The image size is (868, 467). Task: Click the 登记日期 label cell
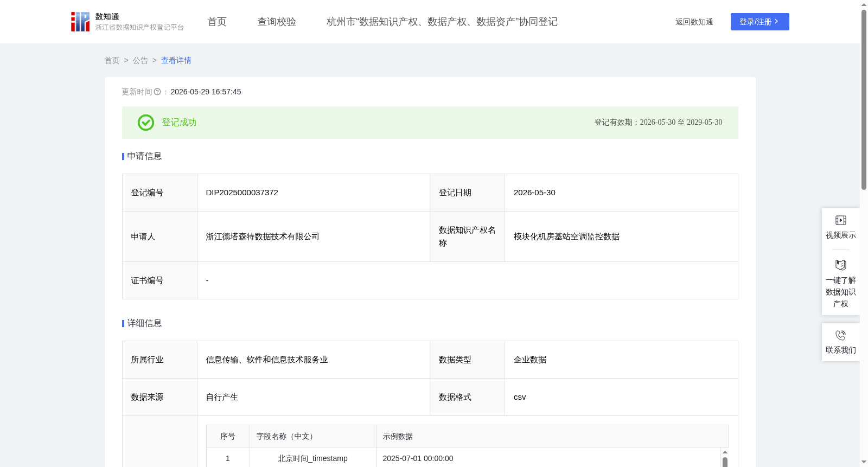click(467, 193)
